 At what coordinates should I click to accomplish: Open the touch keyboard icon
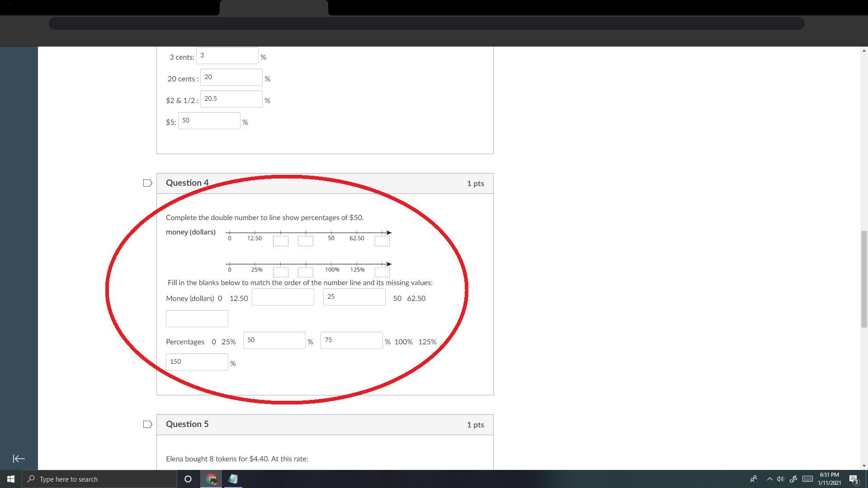point(808,479)
